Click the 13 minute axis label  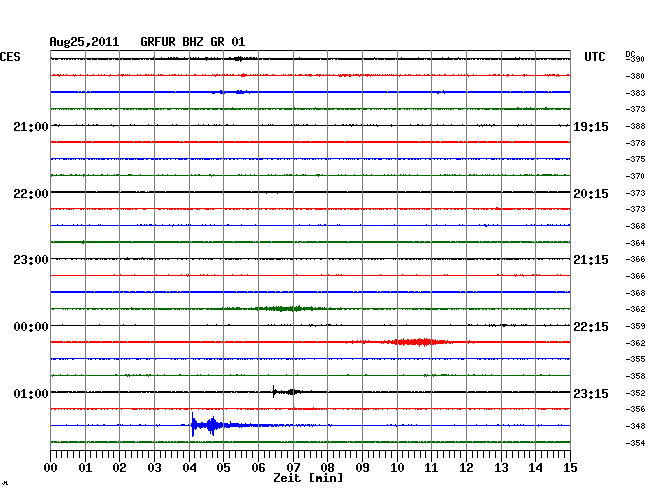[501, 468]
